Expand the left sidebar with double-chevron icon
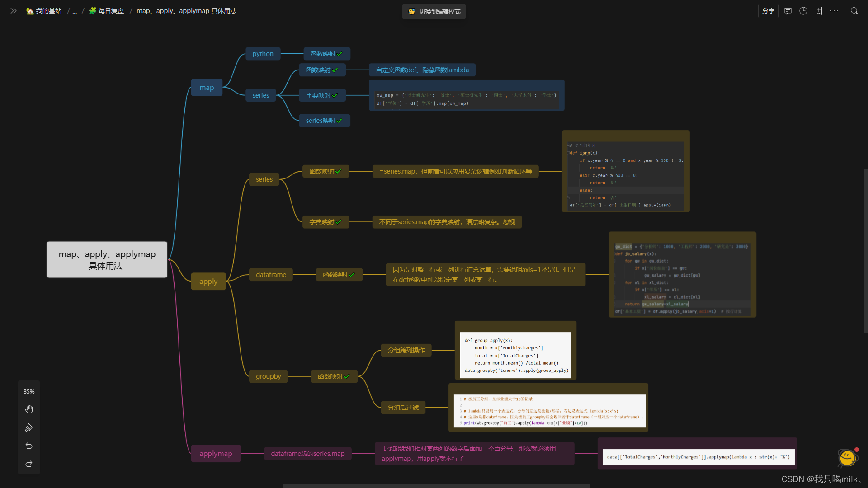The width and height of the screenshot is (868, 488). [14, 11]
